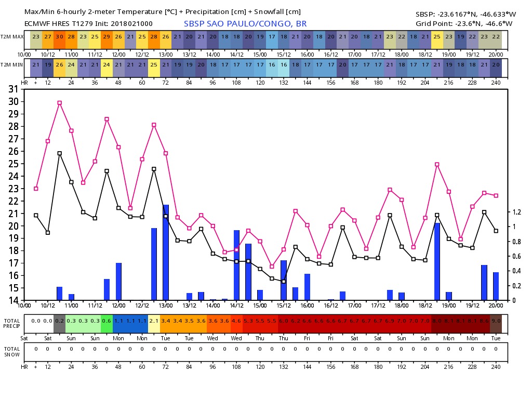
Task: Click the lowest black marker near 15/12
Action: point(284,282)
